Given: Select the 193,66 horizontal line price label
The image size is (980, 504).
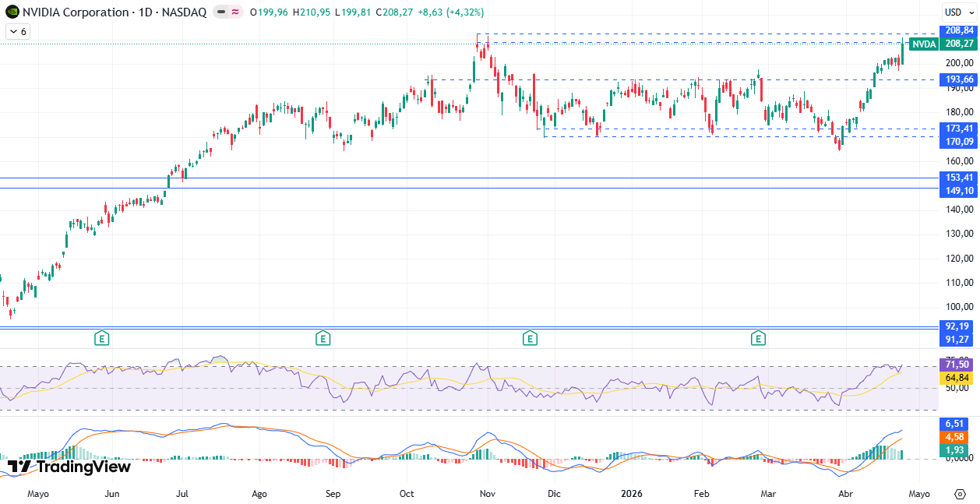Looking at the screenshot, I should click(x=959, y=79).
